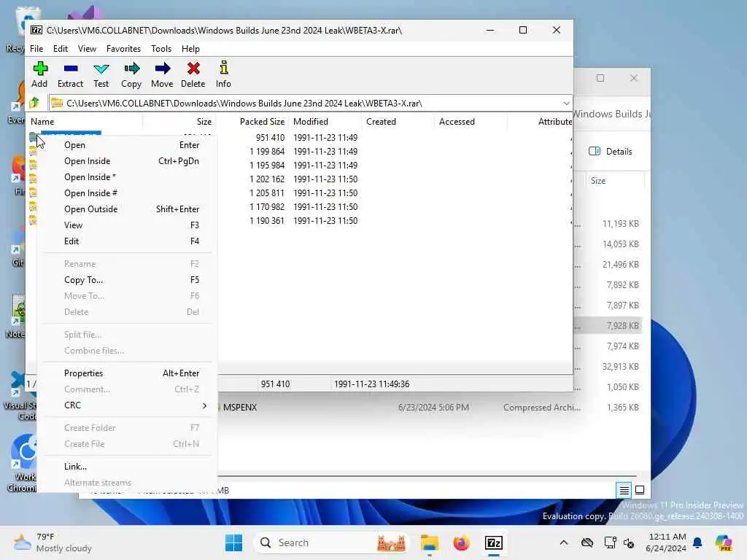Click the Test toolbar icon
This screenshot has height=560, width=747.
coord(101,74)
